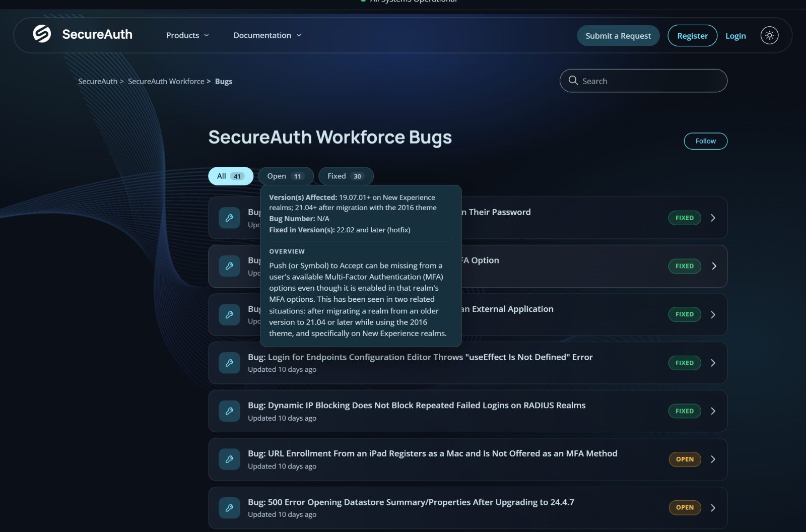Open chevron arrow for Their Password bug
Image resolution: width=806 pixels, height=532 pixels.
[713, 218]
